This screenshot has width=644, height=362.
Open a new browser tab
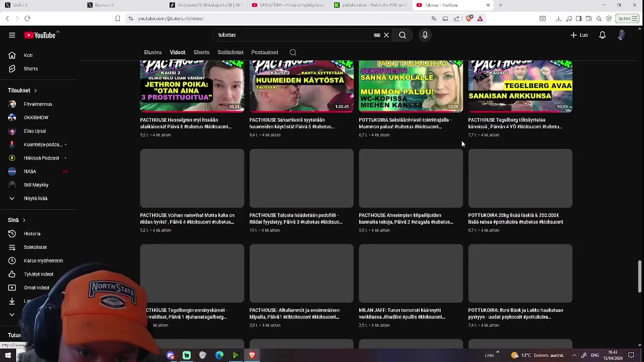tap(500, 5)
